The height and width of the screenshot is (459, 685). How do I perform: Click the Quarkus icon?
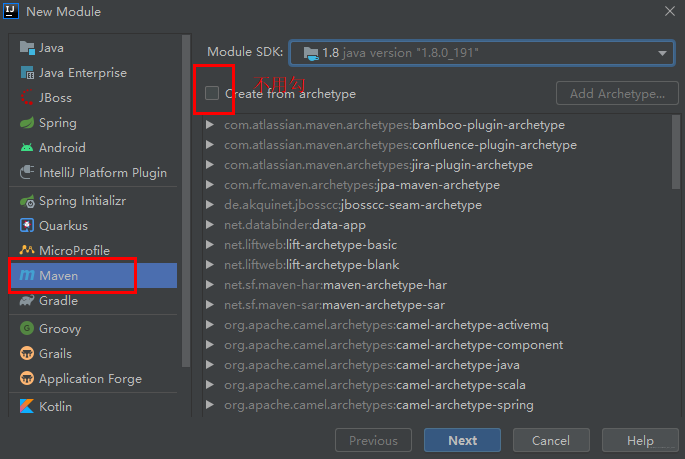27,225
